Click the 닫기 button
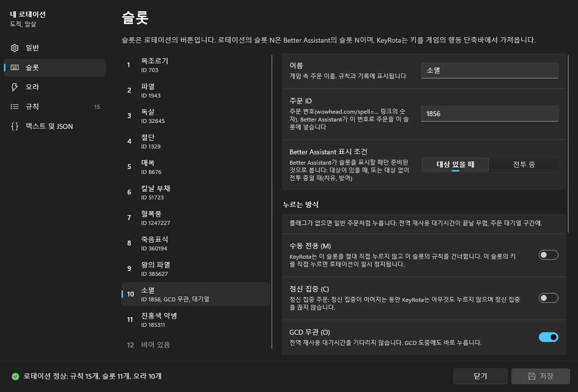 481,376
